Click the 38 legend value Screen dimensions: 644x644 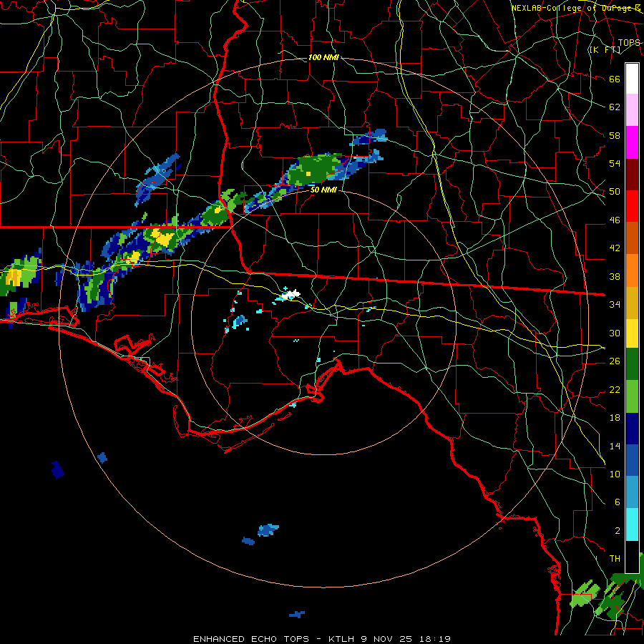click(x=615, y=276)
